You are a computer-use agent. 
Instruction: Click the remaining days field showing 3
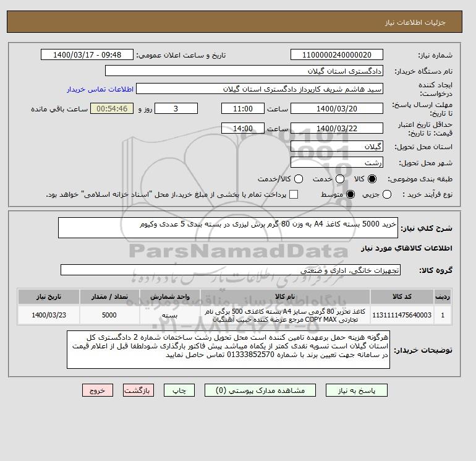tap(176, 108)
